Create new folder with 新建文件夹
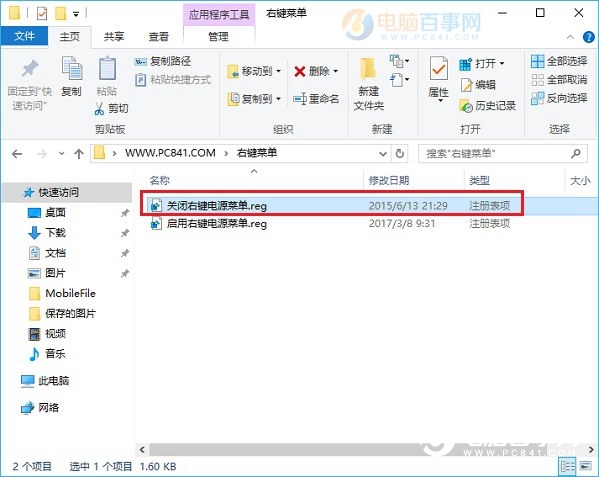599x477 pixels. tap(368, 84)
